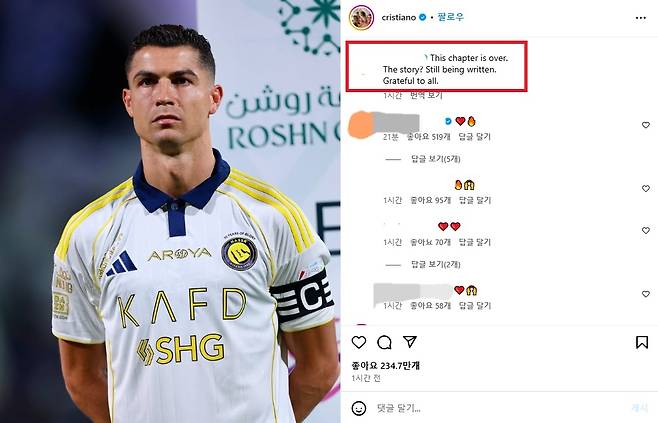Open comments via speech bubble icon
The width and height of the screenshot is (658, 423).
[x=384, y=342]
